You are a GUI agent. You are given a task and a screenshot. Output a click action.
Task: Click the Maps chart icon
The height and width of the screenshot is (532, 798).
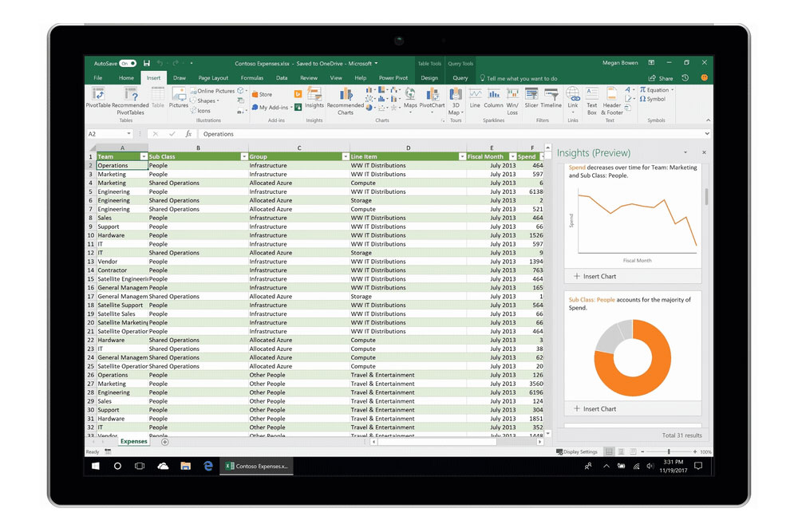pyautogui.click(x=410, y=94)
